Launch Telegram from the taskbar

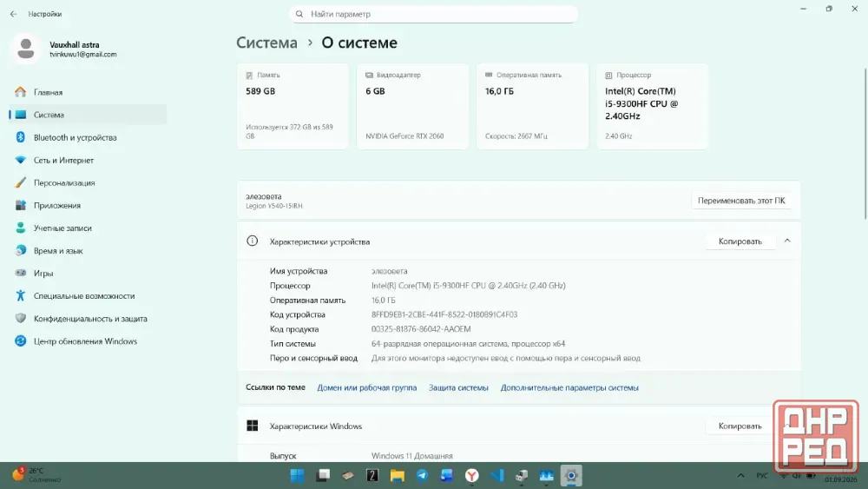tap(422, 476)
